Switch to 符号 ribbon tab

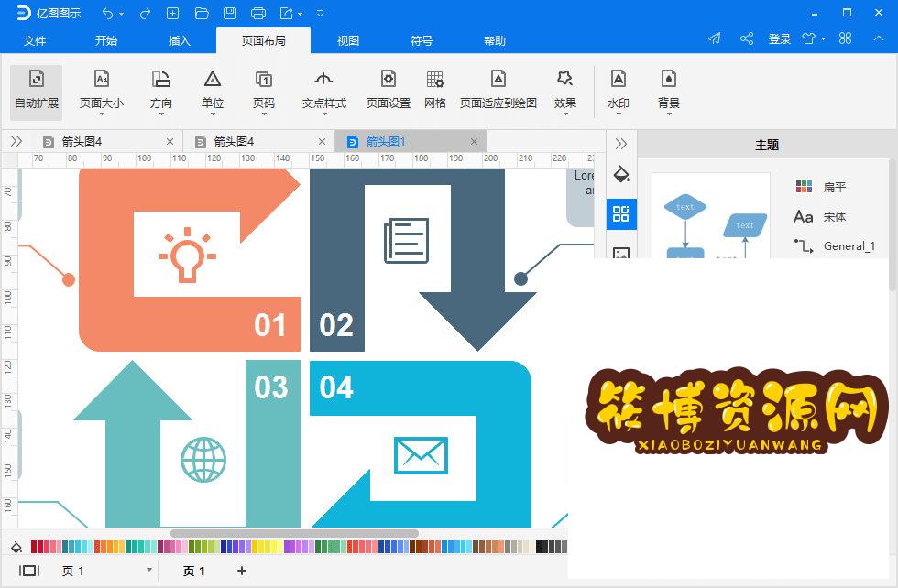coord(421,40)
